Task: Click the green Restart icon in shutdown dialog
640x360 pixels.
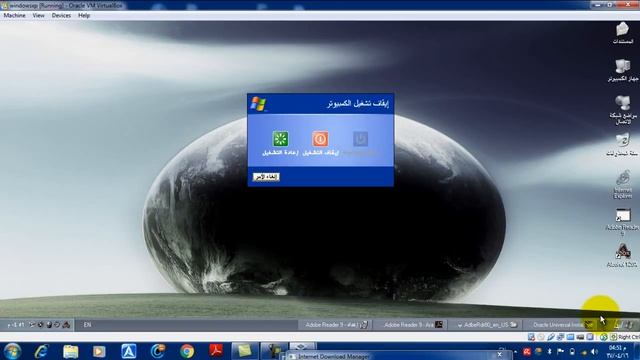Action: point(280,139)
